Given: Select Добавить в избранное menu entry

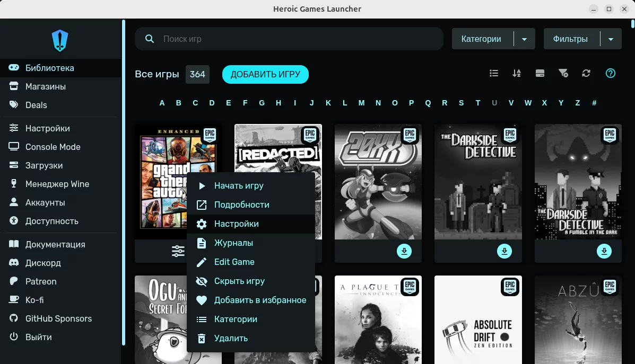Looking at the screenshot, I should [251, 300].
